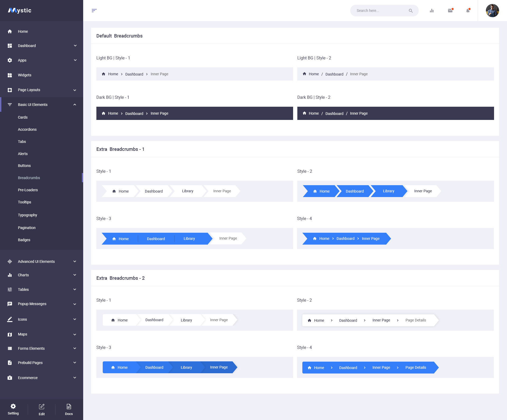
Task: Go to Pagination in sidebar
Action: pyautogui.click(x=27, y=228)
